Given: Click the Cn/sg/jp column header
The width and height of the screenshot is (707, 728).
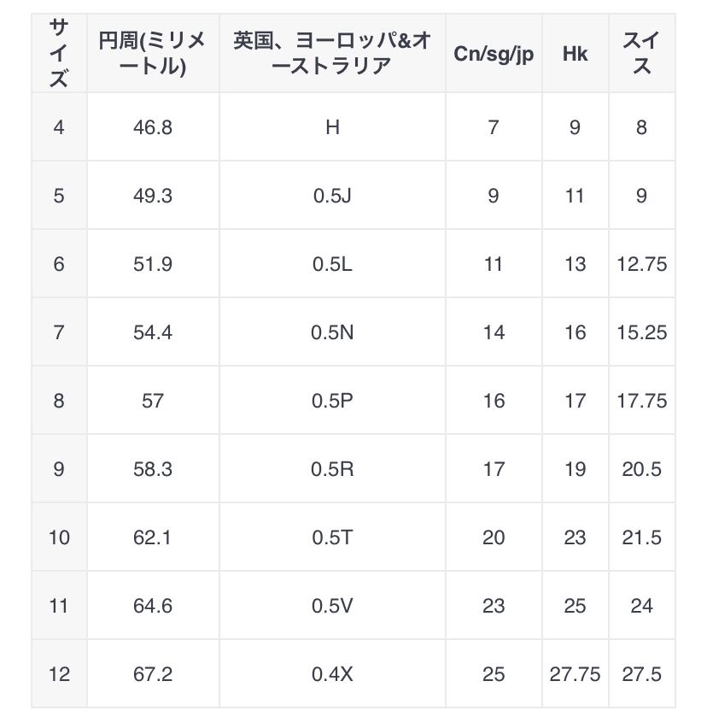Looking at the screenshot, I should tap(494, 54).
